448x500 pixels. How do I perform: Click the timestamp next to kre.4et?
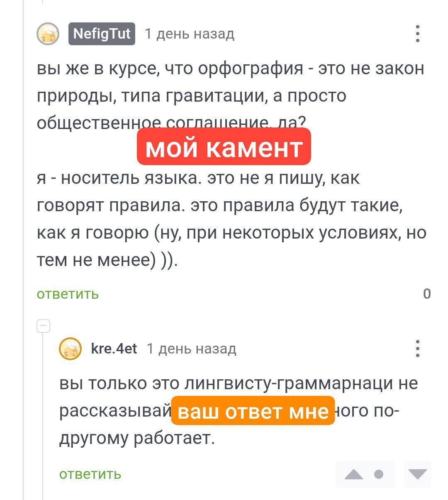[x=192, y=349]
